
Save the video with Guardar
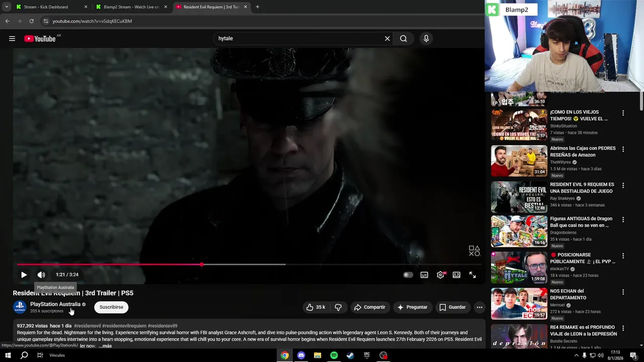(x=453, y=307)
